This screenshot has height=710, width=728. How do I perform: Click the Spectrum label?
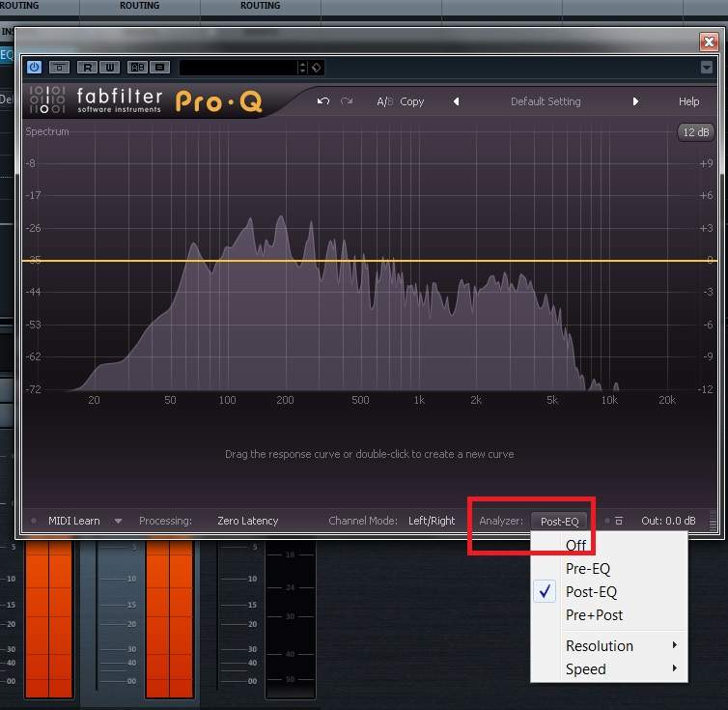point(47,131)
